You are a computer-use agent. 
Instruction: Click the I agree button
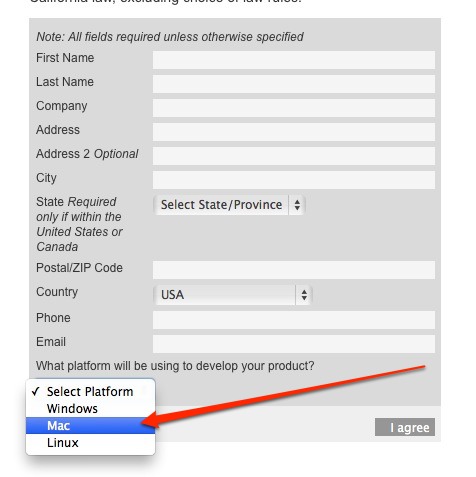[x=405, y=427]
